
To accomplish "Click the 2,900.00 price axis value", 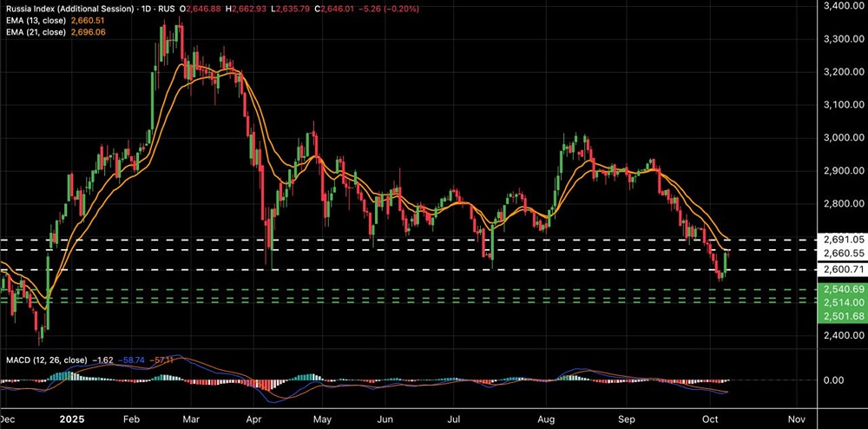I will tap(845, 170).
